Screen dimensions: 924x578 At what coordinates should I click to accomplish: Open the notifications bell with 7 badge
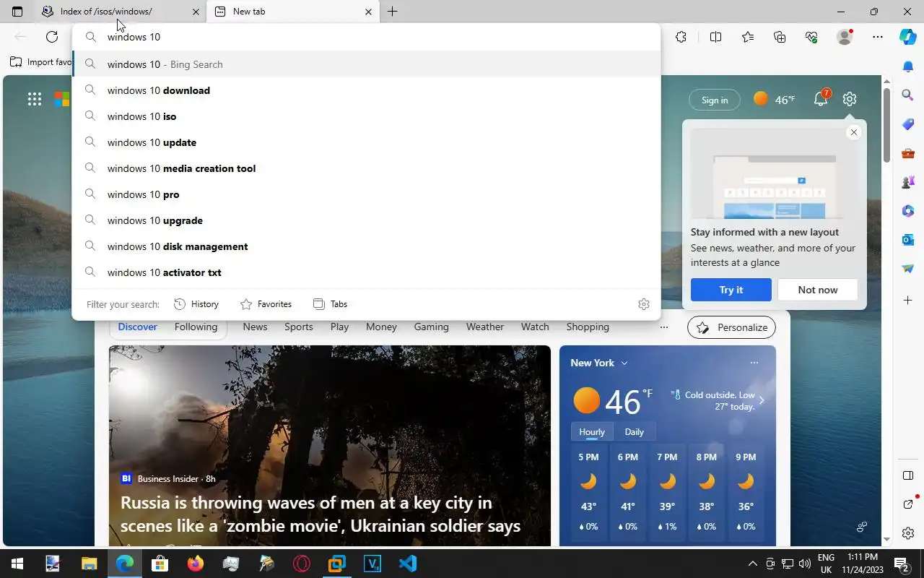coord(821,99)
